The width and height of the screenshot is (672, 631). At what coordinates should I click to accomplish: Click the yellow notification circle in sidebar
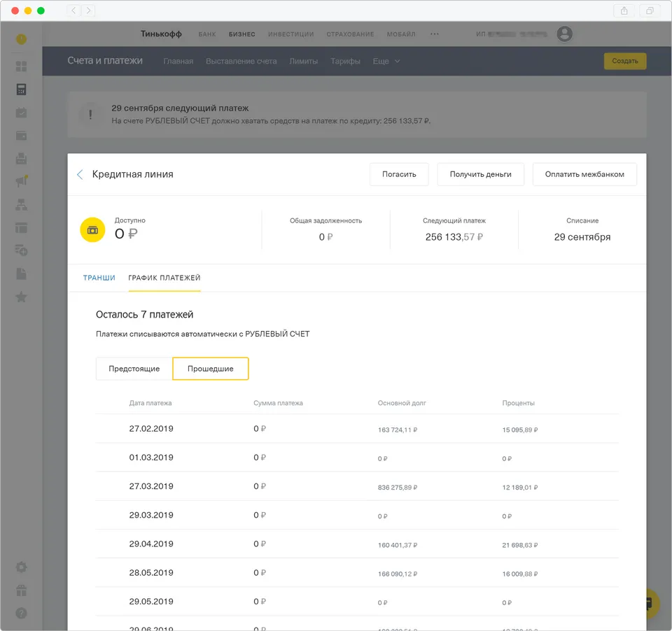coord(21,39)
